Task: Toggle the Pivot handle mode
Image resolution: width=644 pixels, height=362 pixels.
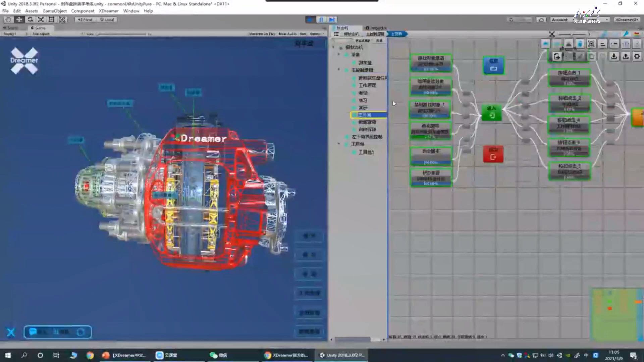Action: tap(85, 20)
